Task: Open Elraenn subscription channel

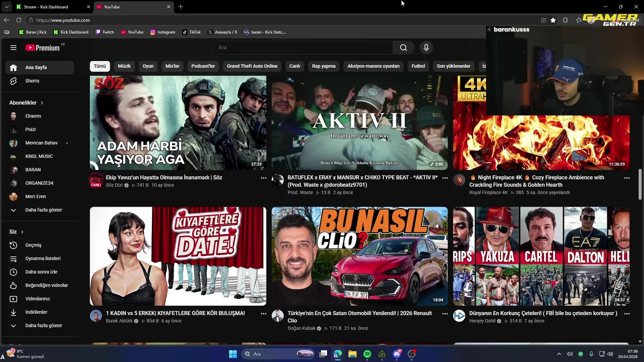Action: click(x=40, y=116)
